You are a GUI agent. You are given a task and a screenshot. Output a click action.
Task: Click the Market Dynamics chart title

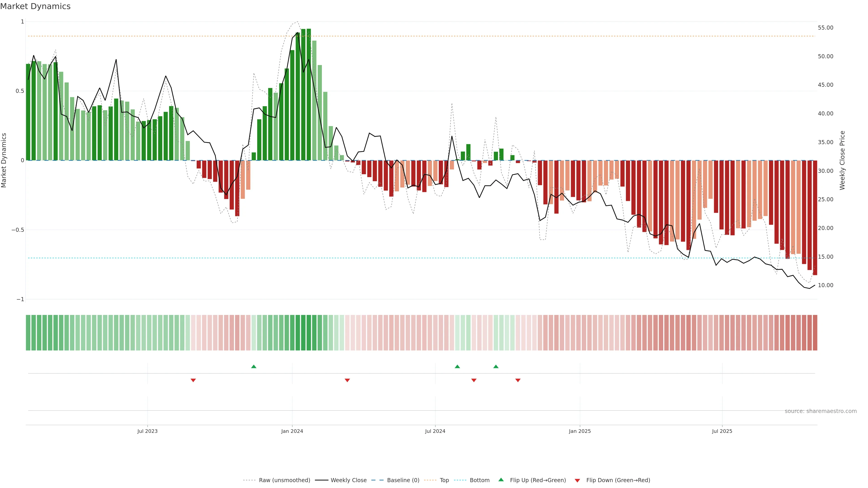point(35,6)
